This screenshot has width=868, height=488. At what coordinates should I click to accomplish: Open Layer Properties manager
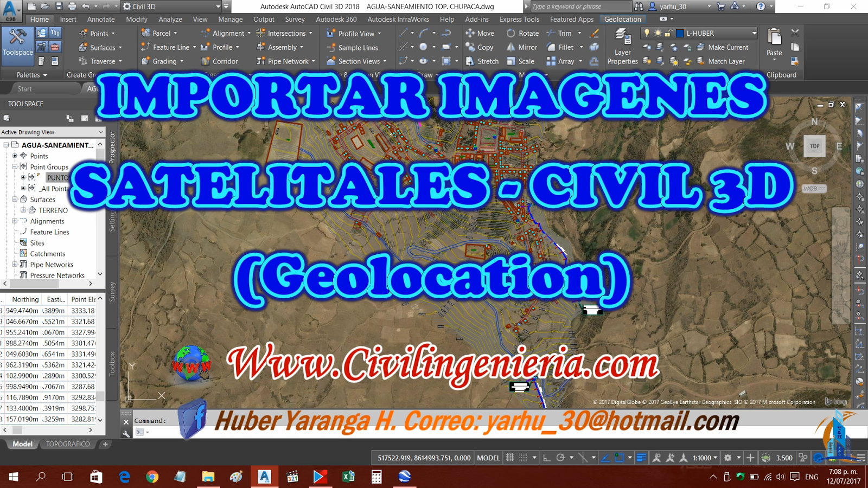622,46
